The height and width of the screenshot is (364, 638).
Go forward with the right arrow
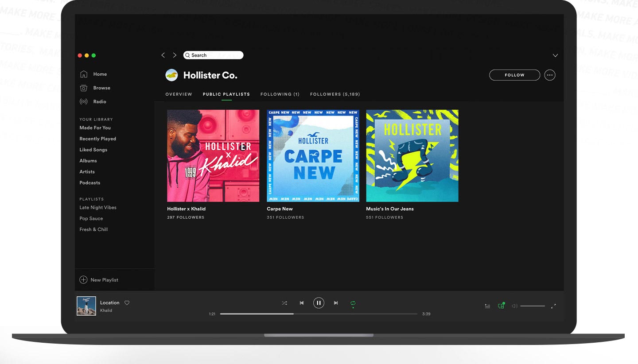coord(175,55)
